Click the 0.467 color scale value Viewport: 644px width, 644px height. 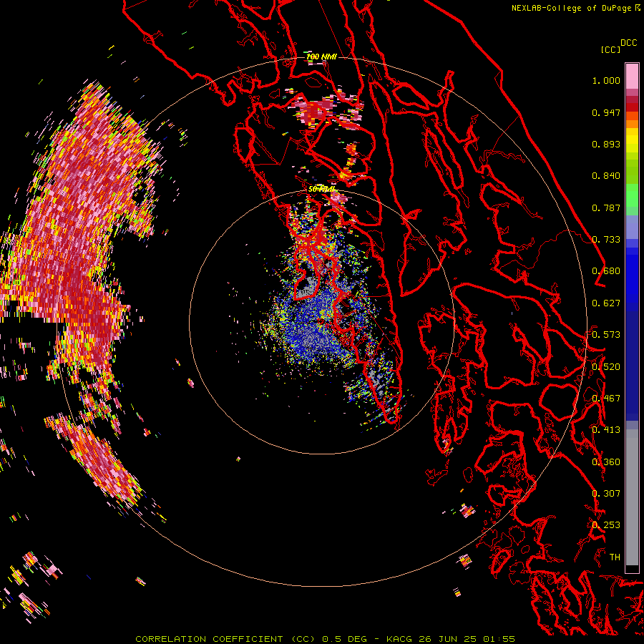[606, 399]
